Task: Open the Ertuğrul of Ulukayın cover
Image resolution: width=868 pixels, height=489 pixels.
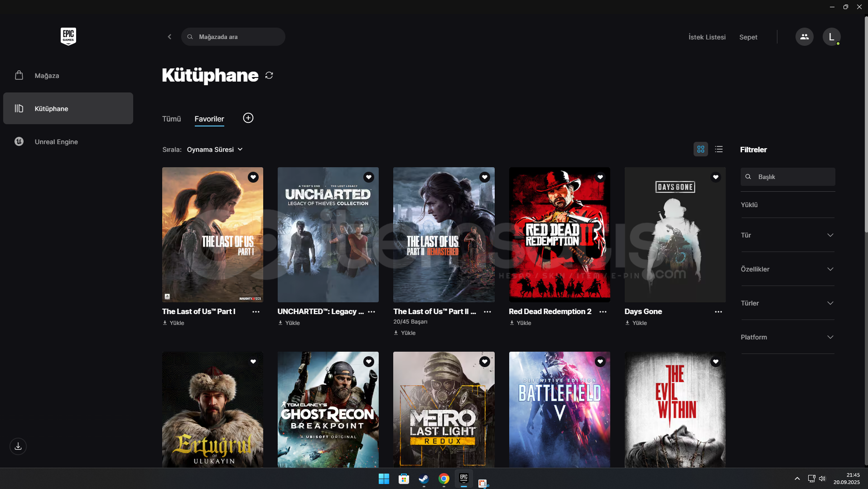Action: click(212, 410)
